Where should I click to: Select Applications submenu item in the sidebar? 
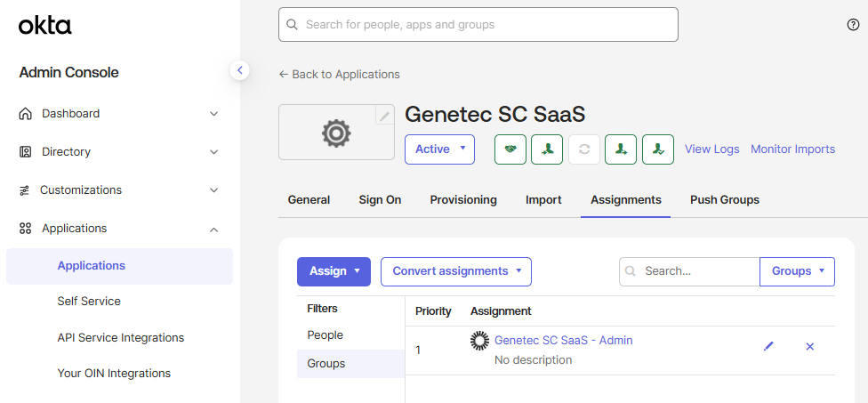pyautogui.click(x=119, y=266)
